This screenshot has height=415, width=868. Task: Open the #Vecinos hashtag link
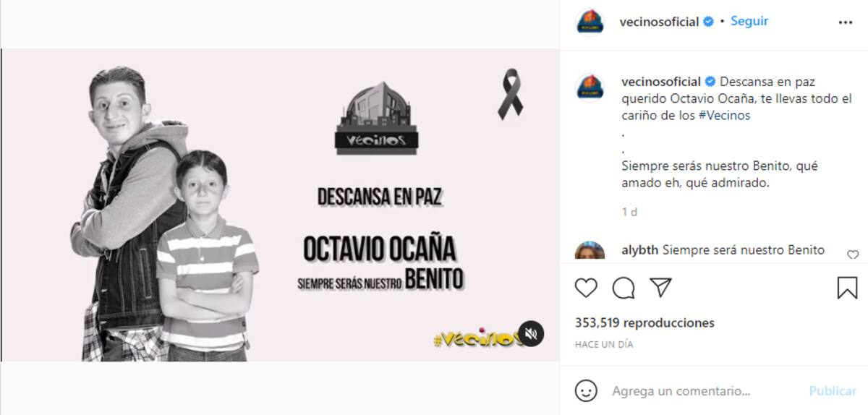click(725, 116)
